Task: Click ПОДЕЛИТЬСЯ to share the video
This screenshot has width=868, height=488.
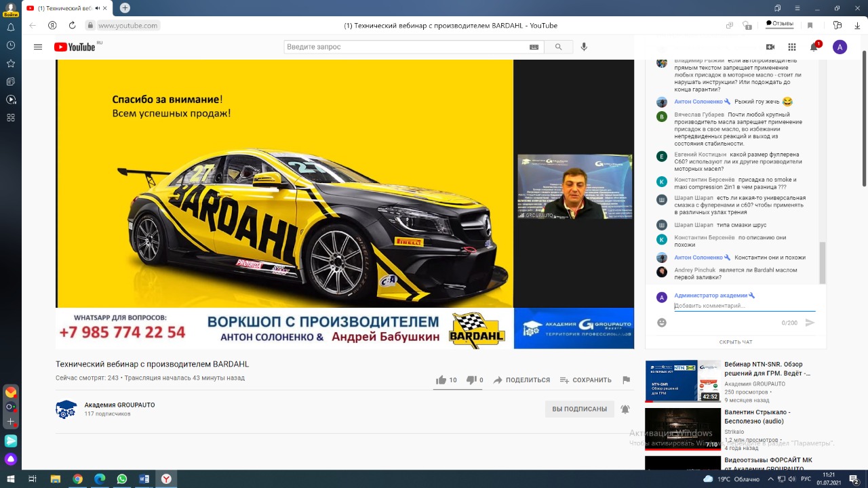Action: pyautogui.click(x=521, y=380)
